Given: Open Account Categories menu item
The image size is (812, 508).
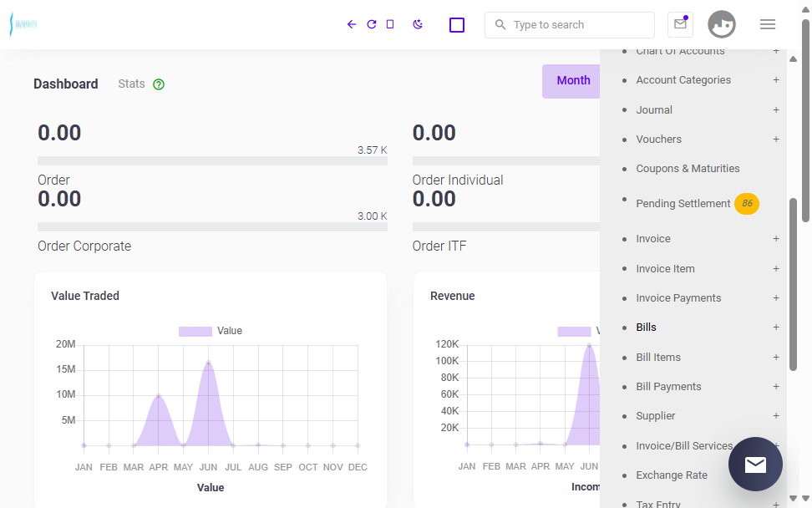Looking at the screenshot, I should coord(683,79).
